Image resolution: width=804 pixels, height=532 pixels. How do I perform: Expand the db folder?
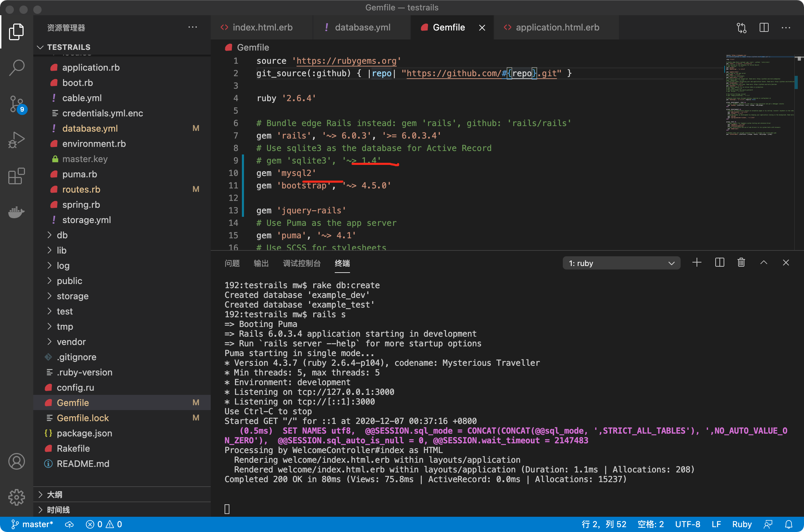pos(62,235)
